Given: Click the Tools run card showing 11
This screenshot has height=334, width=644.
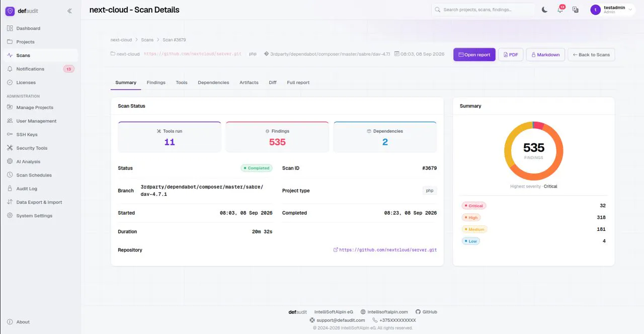Looking at the screenshot, I should (170, 137).
